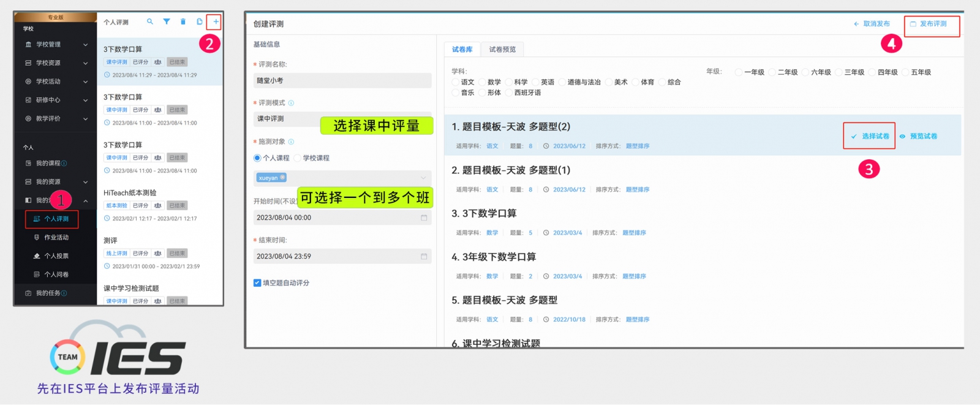Click the trash delete icon

pos(183,21)
